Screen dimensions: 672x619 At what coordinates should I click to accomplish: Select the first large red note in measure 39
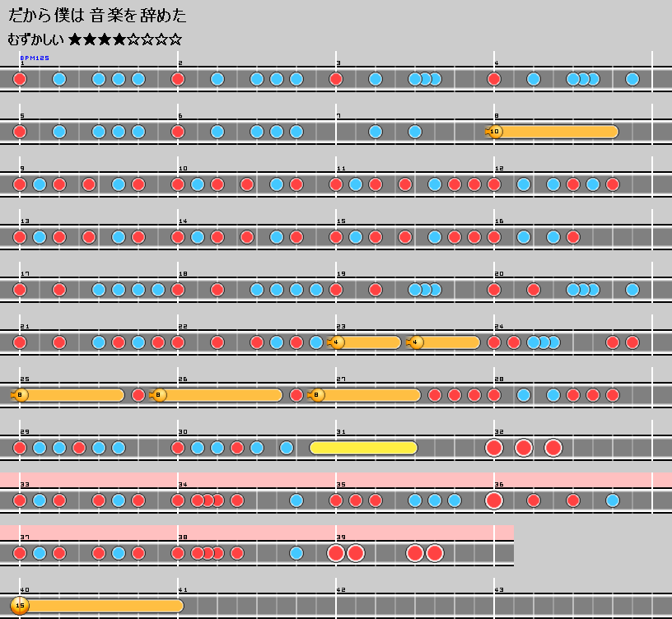(336, 553)
